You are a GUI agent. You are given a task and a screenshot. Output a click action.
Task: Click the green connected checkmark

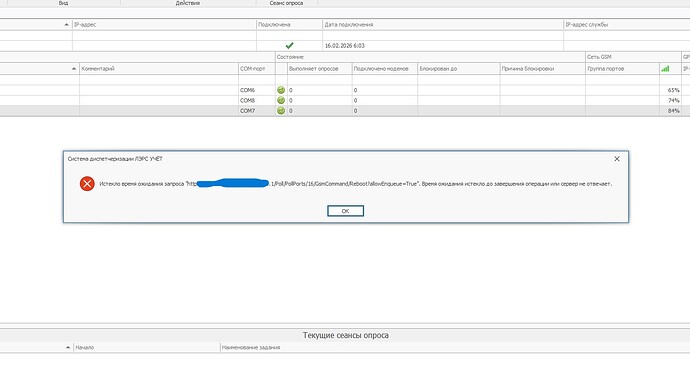[x=290, y=45]
